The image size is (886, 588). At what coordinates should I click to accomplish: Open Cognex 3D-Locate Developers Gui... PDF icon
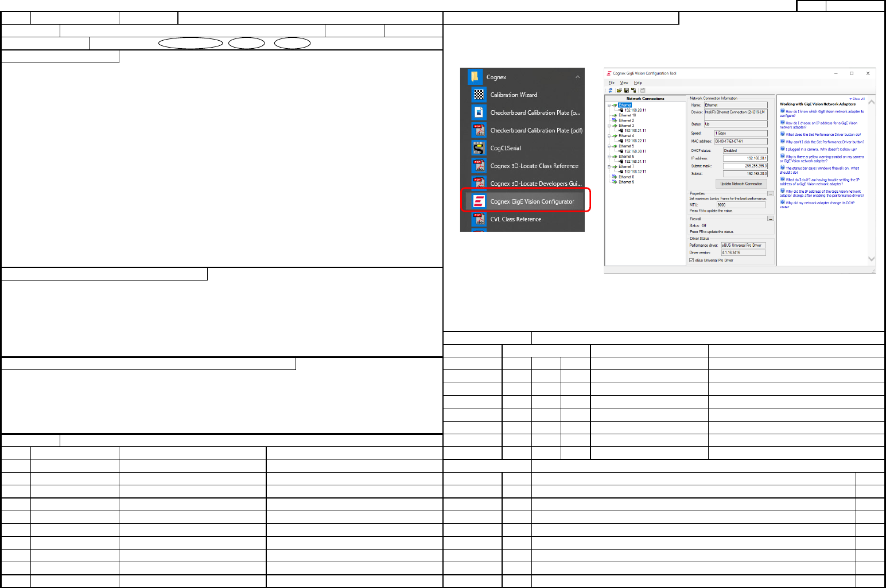tap(479, 184)
